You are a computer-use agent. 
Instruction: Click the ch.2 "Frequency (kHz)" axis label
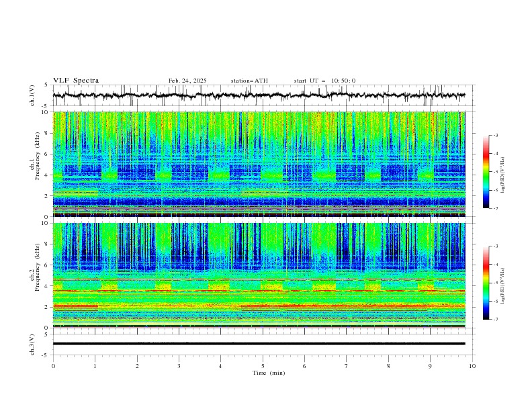pos(38,267)
